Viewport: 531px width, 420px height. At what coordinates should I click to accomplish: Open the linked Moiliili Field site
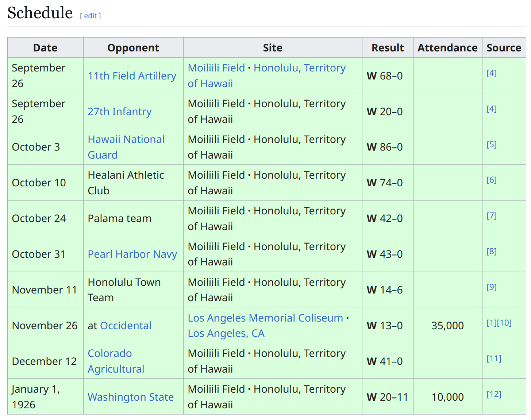coord(216,68)
